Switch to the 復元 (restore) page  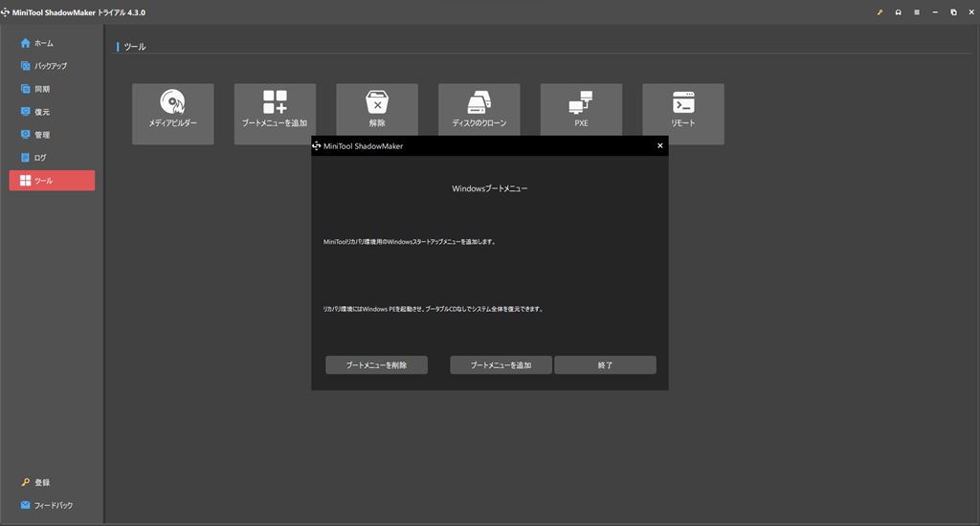pos(52,112)
